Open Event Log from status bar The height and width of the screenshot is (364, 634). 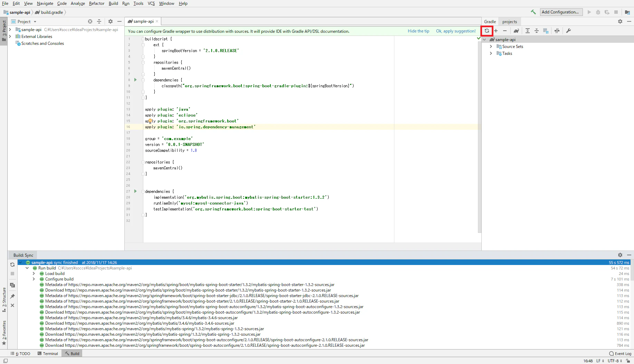(620, 354)
